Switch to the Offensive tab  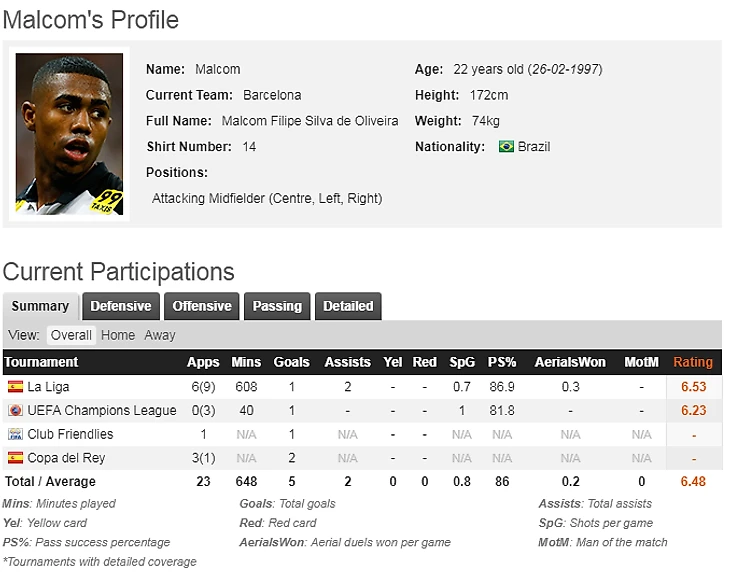tap(202, 306)
